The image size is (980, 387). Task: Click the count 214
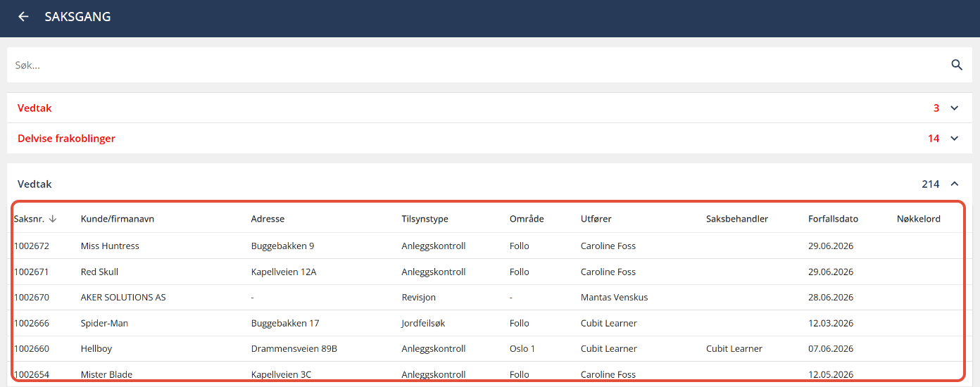click(x=931, y=184)
